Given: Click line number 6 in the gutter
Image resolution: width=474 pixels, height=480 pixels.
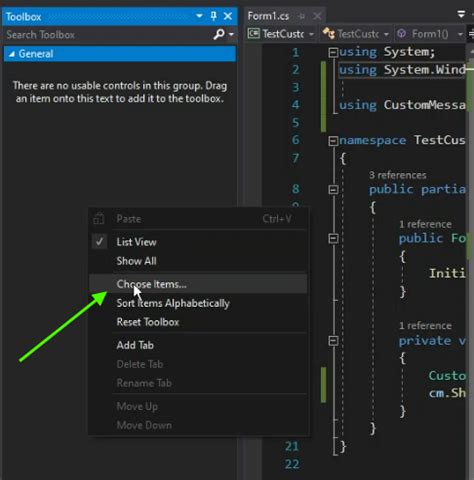Looking at the screenshot, I should pos(296,140).
